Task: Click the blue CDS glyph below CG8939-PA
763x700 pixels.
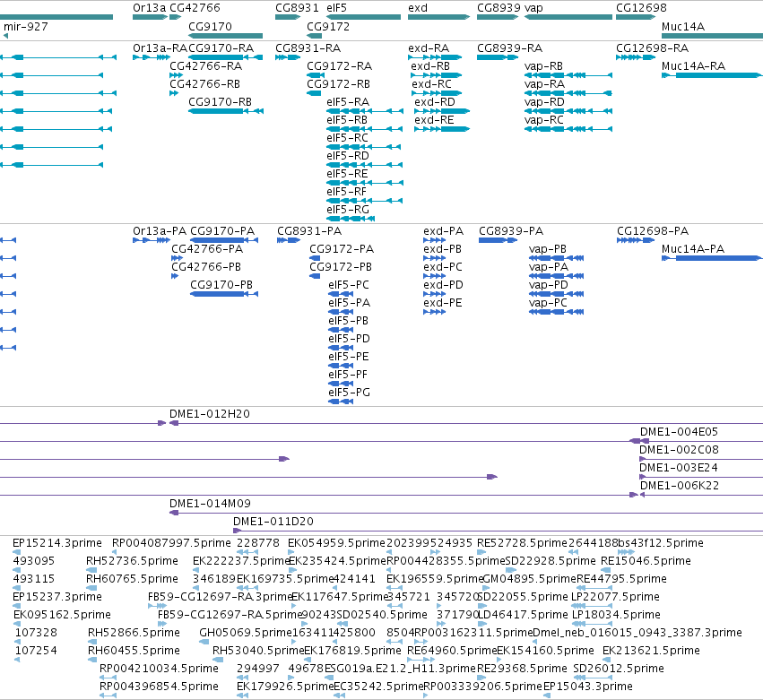Action: (x=498, y=240)
